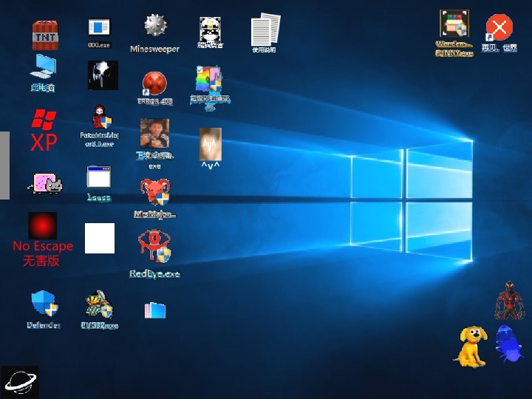Click the yellow cartoon dog
Image resolution: width=532 pixels, height=399 pixels.
(x=471, y=347)
